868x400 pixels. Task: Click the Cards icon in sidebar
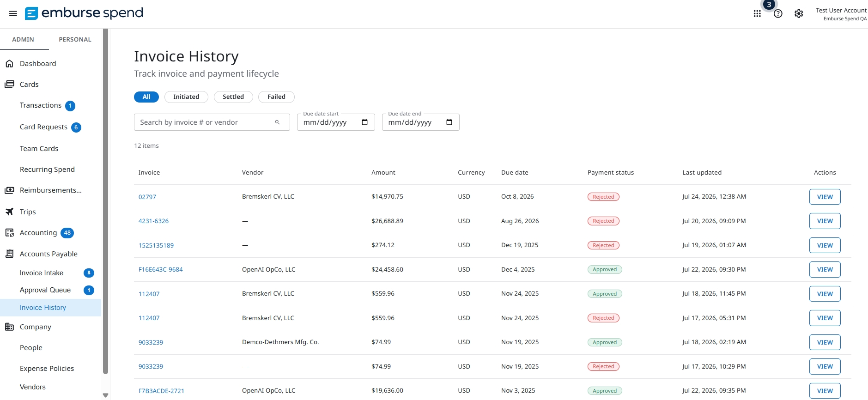(x=9, y=84)
